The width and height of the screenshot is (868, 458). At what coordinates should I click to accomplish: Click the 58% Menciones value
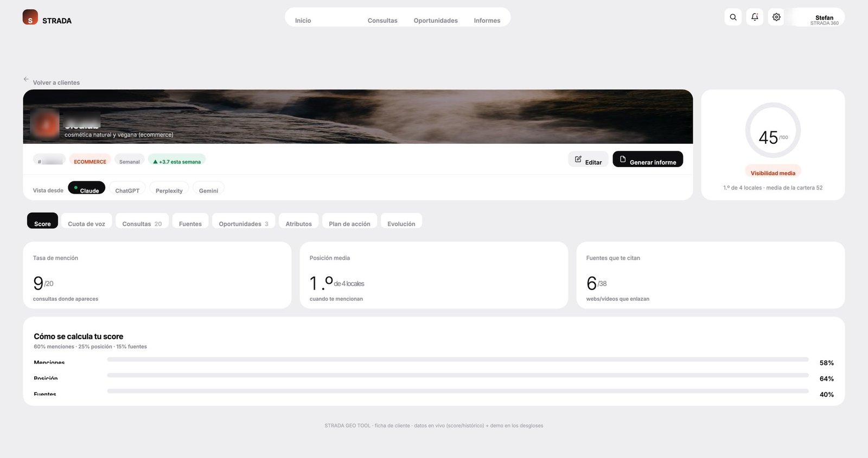(x=827, y=363)
